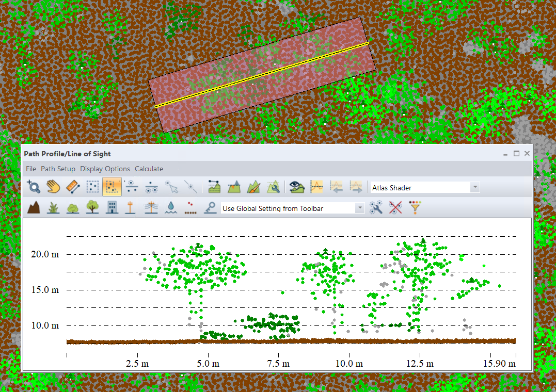
Task: Click the greyed point-on-line tool
Action: click(x=191, y=187)
